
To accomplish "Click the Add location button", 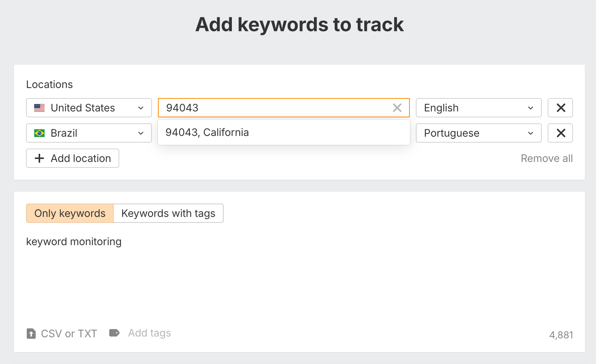I will pyautogui.click(x=72, y=158).
